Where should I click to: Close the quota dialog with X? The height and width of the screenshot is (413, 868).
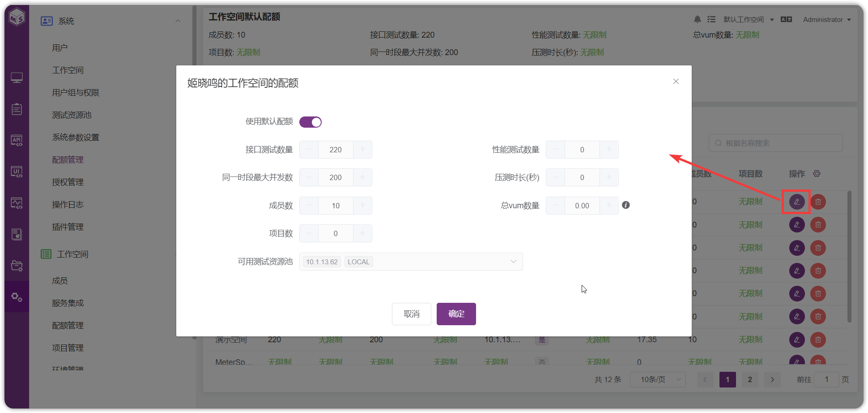point(676,81)
